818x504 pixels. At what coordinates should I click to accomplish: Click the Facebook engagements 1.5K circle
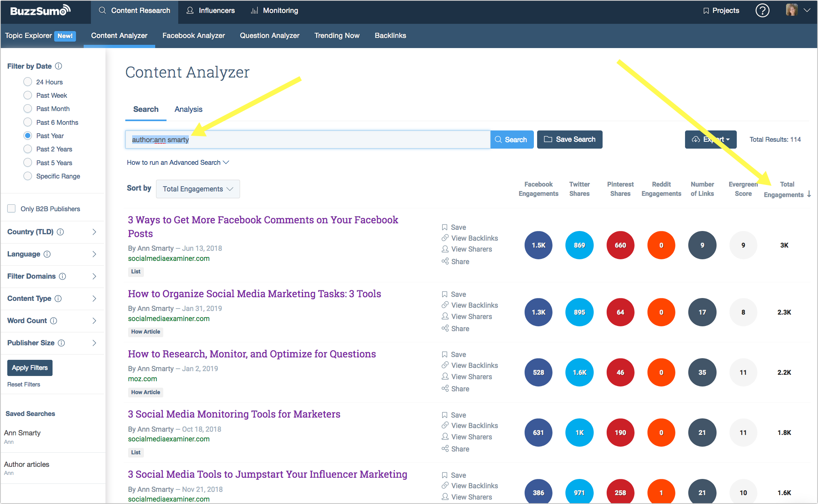[538, 245]
